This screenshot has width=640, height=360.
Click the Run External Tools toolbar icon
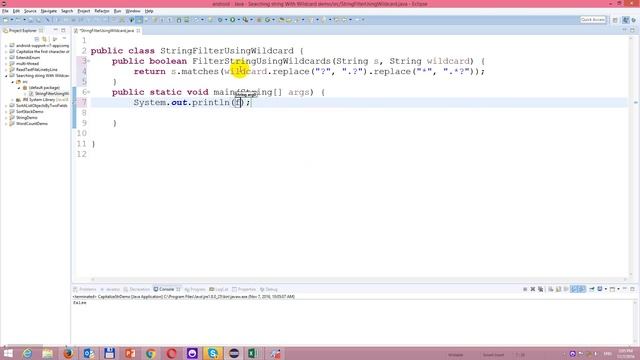(245, 20)
